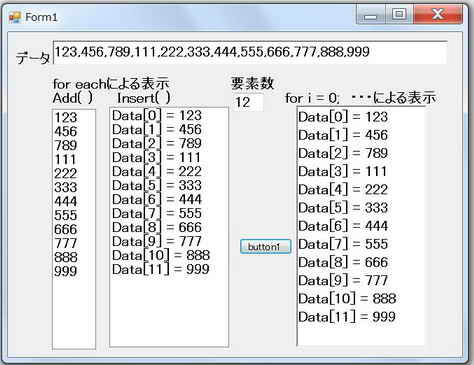Select 444 in the Add( ) list
This screenshot has height=365, width=474.
pos(66,201)
